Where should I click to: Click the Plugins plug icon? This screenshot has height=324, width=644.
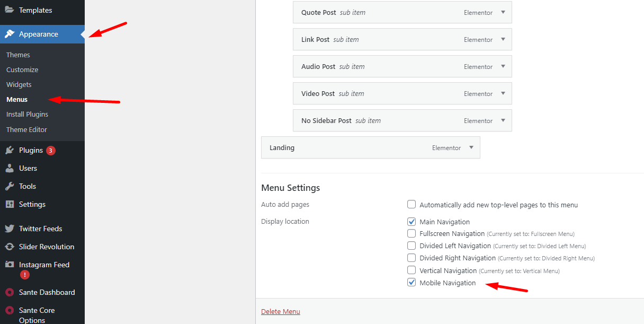pos(10,150)
